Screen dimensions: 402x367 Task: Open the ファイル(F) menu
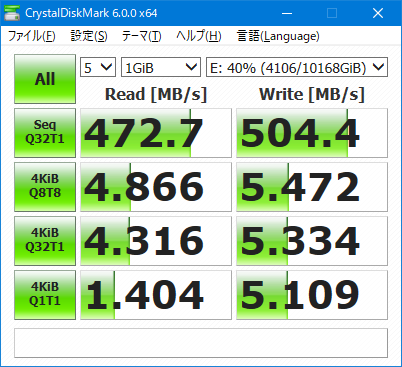(32, 36)
